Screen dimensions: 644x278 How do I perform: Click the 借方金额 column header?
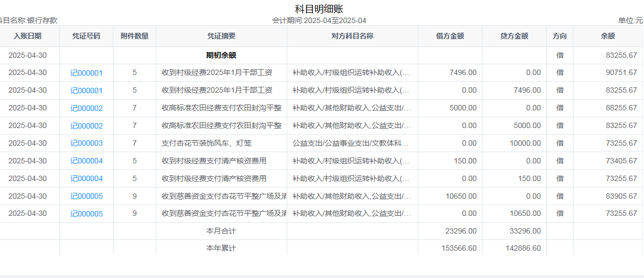[x=450, y=36]
